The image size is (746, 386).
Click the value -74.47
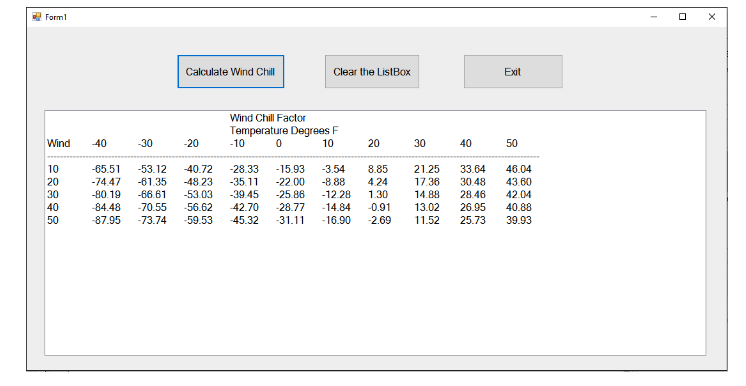pos(106,182)
